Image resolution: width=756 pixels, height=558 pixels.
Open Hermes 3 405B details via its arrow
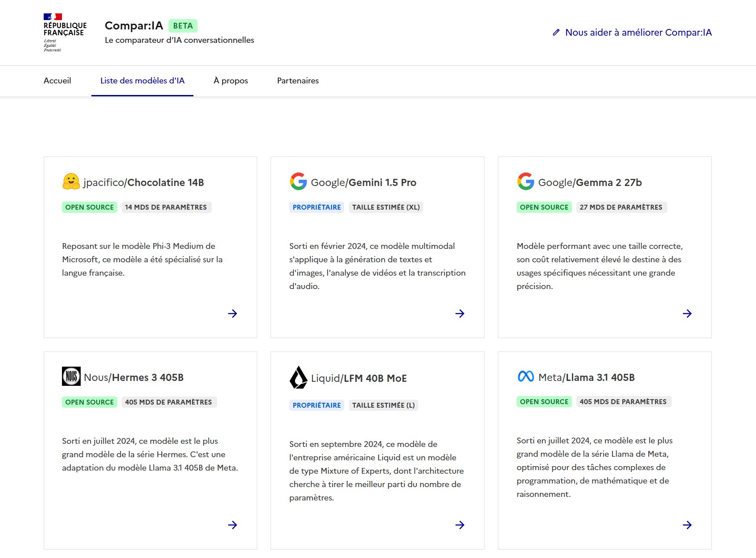click(232, 525)
